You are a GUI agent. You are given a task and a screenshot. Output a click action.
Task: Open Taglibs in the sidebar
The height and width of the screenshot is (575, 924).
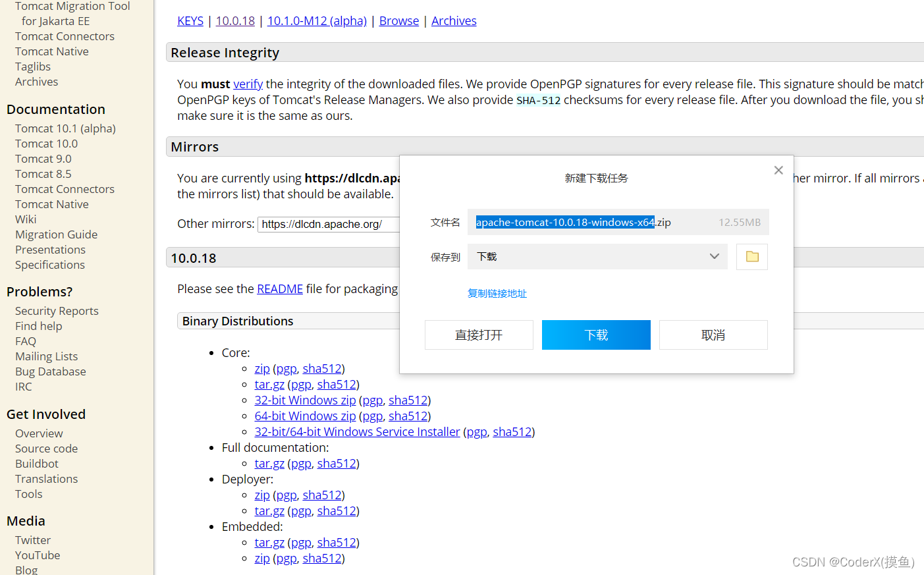[33, 67]
